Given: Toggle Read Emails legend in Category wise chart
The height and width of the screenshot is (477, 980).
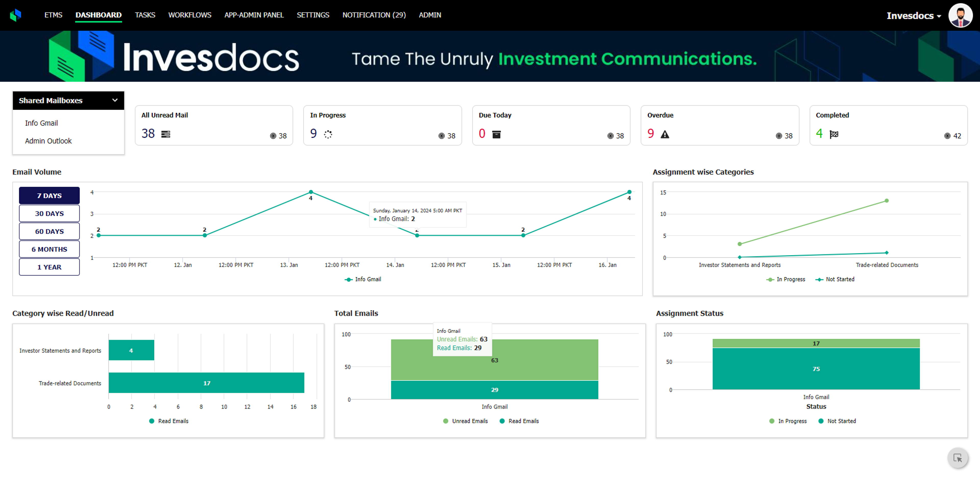Looking at the screenshot, I should [169, 421].
